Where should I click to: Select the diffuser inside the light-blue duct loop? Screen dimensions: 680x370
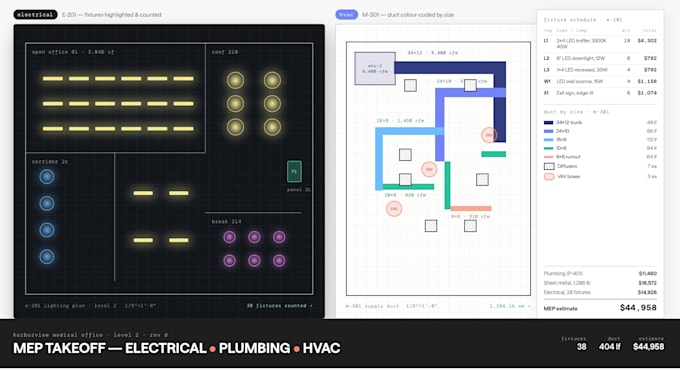pos(405,154)
